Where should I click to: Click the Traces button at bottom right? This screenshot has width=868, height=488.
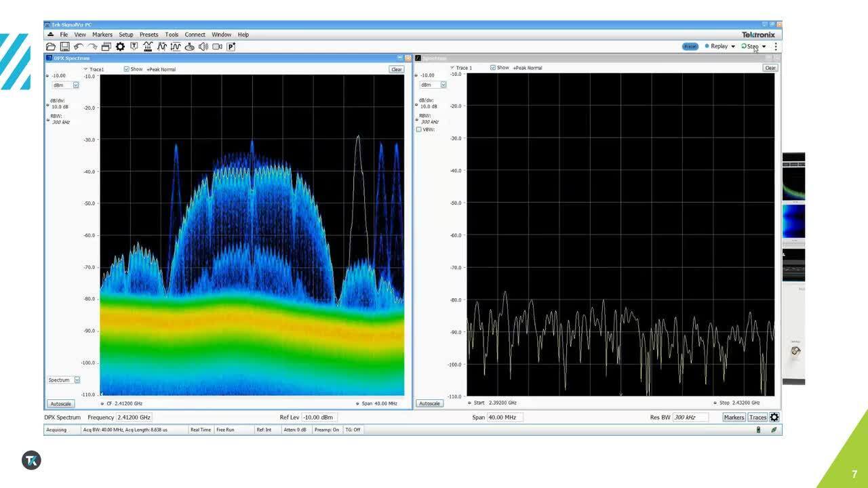[757, 418]
